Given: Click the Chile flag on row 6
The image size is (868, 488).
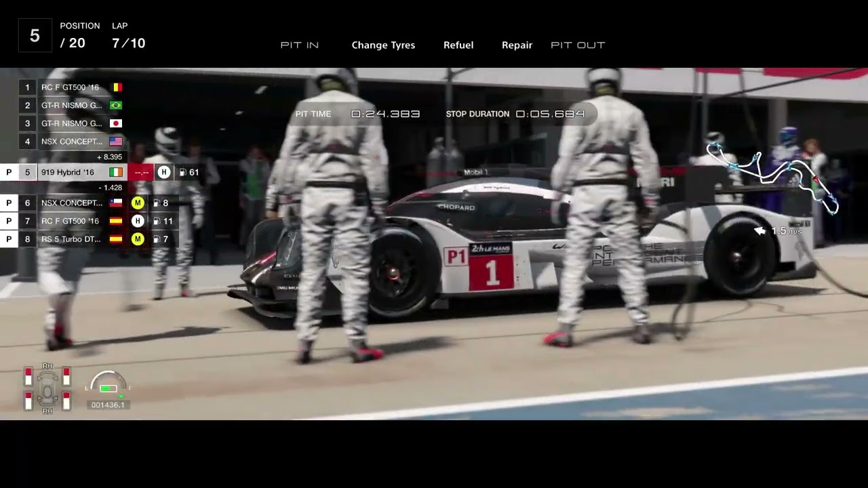Looking at the screenshot, I should click(116, 203).
